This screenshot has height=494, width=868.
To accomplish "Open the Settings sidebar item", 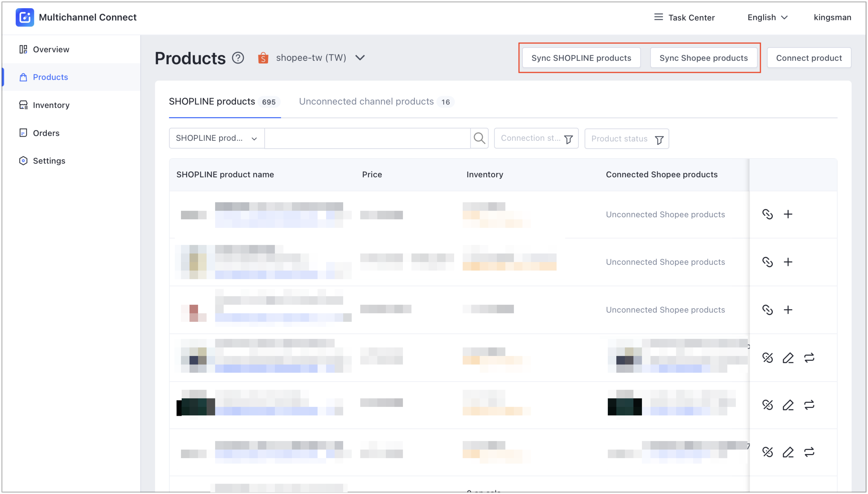I will [x=71, y=161].
